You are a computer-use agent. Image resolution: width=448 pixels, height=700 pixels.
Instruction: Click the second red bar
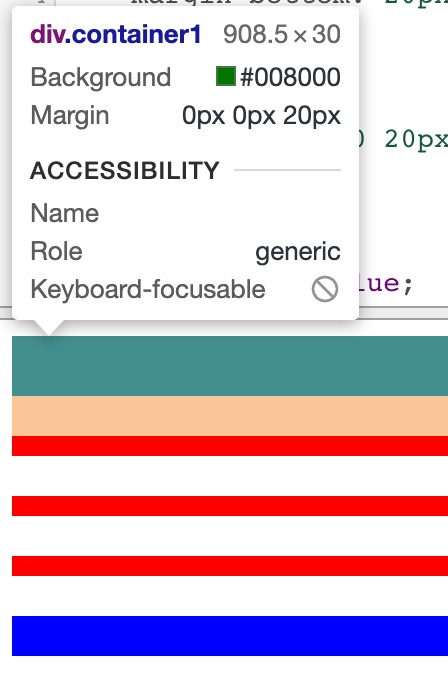tap(230, 506)
